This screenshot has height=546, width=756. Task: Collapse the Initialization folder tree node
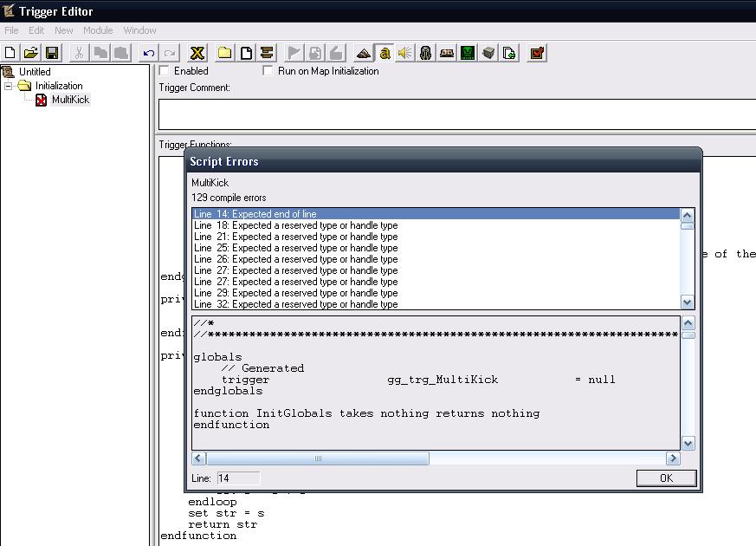click(x=10, y=86)
